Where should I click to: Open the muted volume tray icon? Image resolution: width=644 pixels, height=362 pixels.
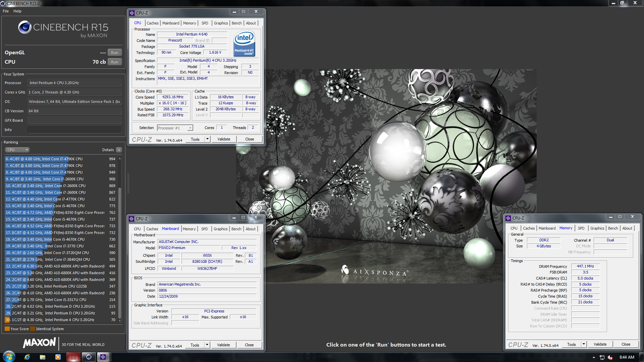click(x=610, y=357)
